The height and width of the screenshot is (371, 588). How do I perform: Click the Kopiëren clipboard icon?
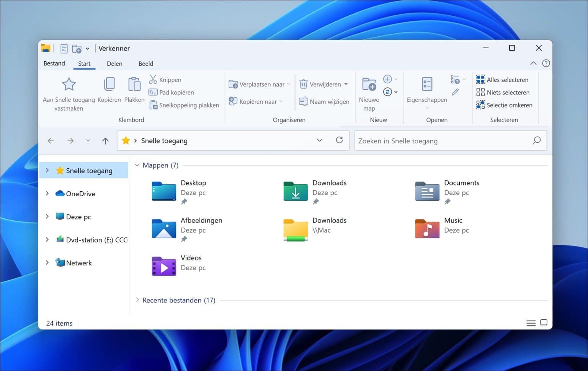click(x=109, y=84)
